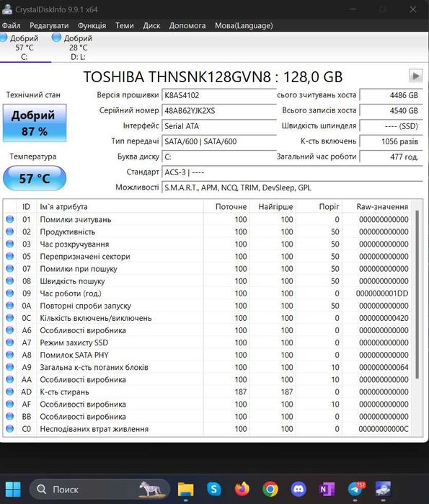Click the Raw-значення column header
429x504 pixels.
tap(376, 207)
